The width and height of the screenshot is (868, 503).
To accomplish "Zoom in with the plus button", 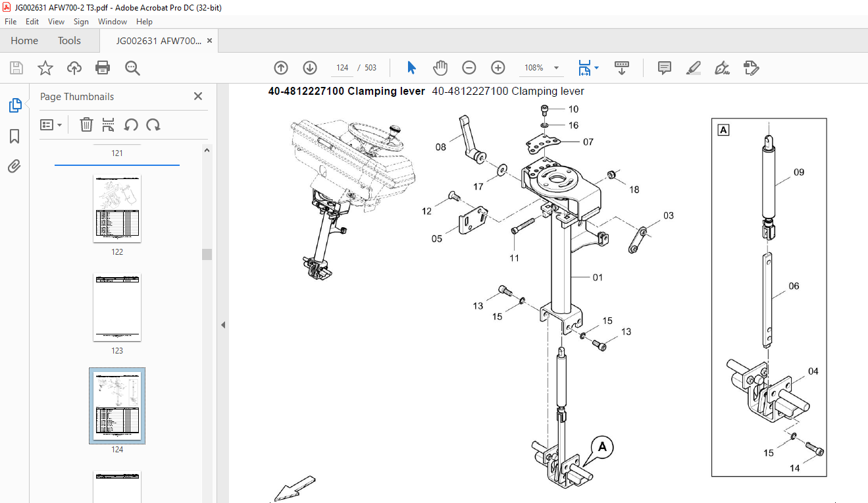I will click(x=498, y=68).
